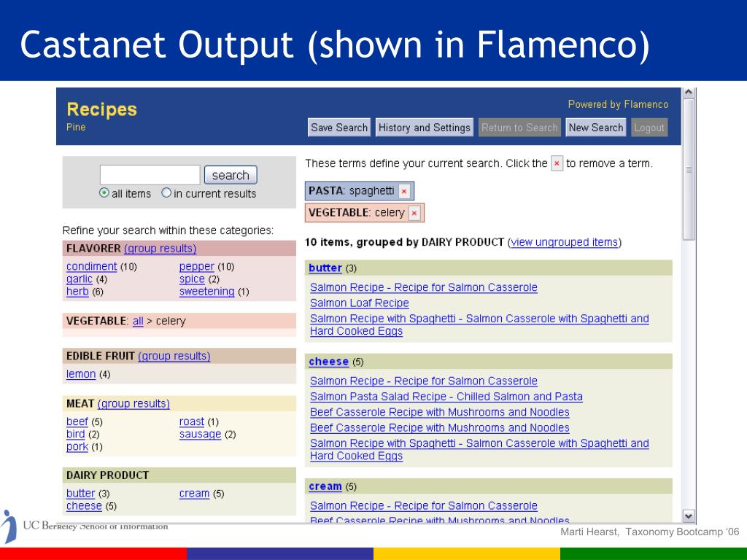
Task: Open Salmon Casserole recipe under cheese
Action: (x=424, y=381)
